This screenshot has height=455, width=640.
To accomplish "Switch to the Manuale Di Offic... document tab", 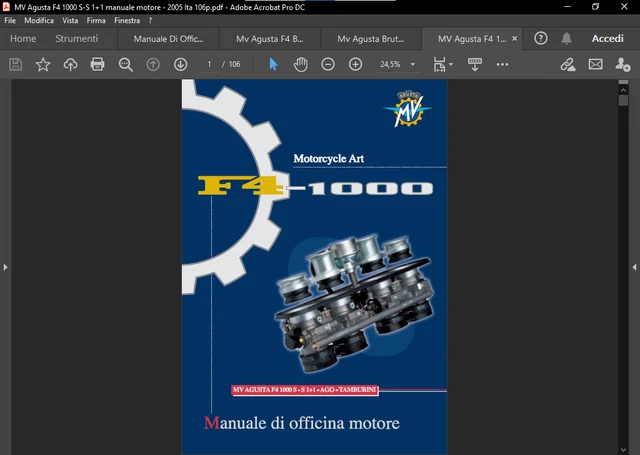I will click(x=168, y=39).
